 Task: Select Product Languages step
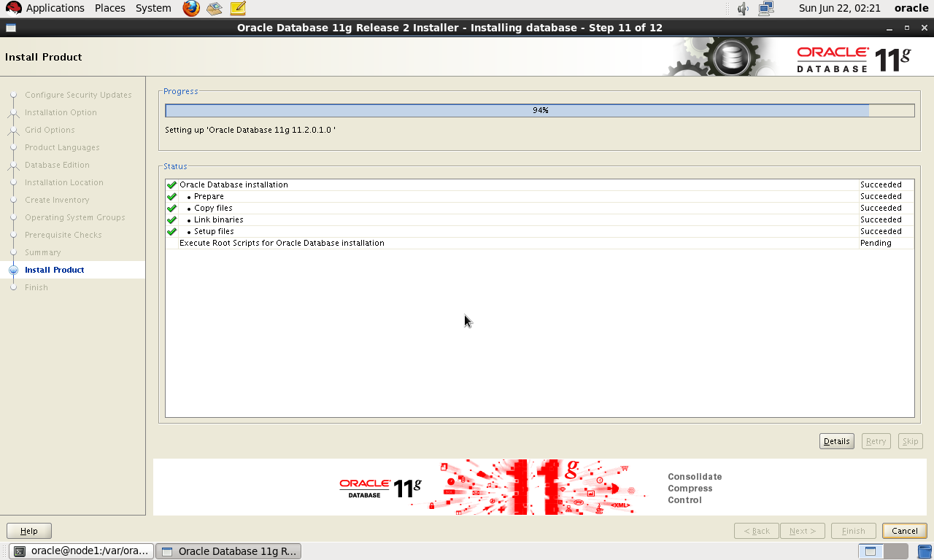[x=62, y=147]
